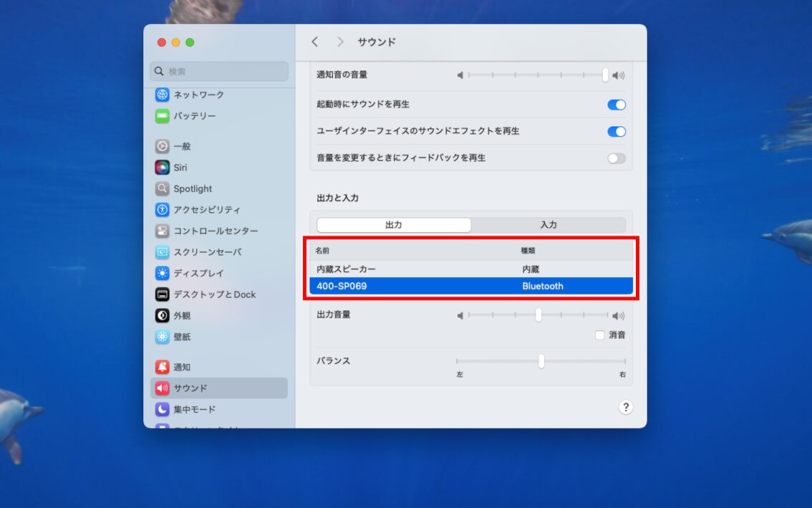The width and height of the screenshot is (812, 508).
Task: Enable 音量を変更するときにフィードバックを再生
Action: click(x=616, y=158)
